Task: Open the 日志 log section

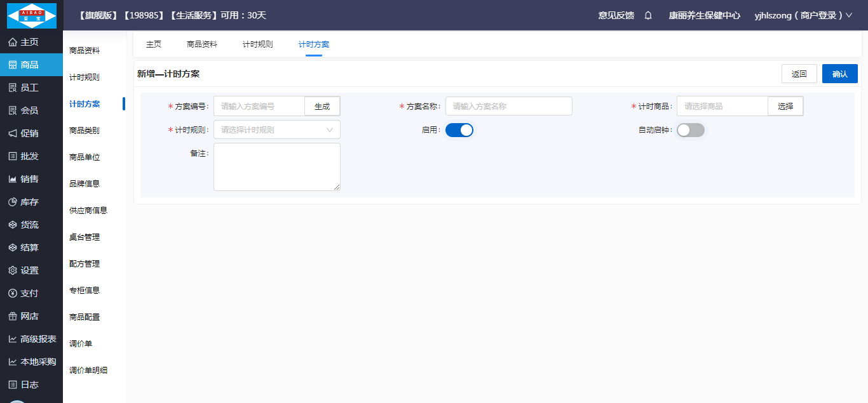Action: (x=31, y=385)
